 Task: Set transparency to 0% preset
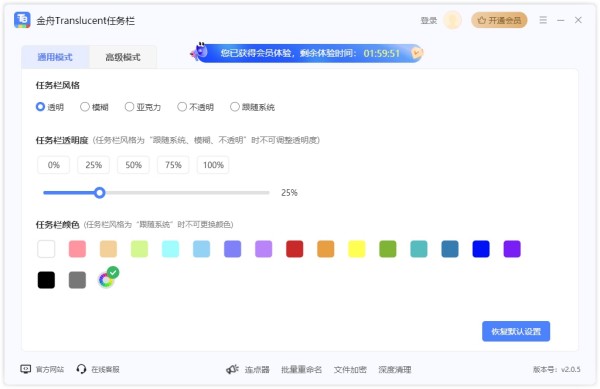(x=54, y=165)
